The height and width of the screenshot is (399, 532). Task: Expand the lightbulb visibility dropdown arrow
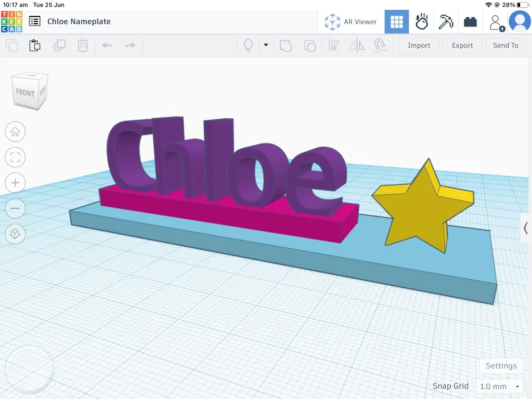[266, 45]
